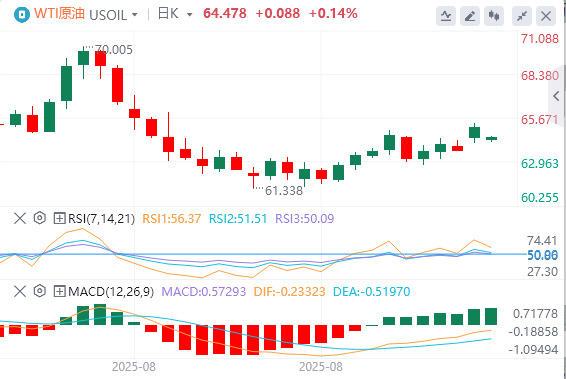Remove the RSI indicator panel
566x379 pixels.
(x=20, y=218)
